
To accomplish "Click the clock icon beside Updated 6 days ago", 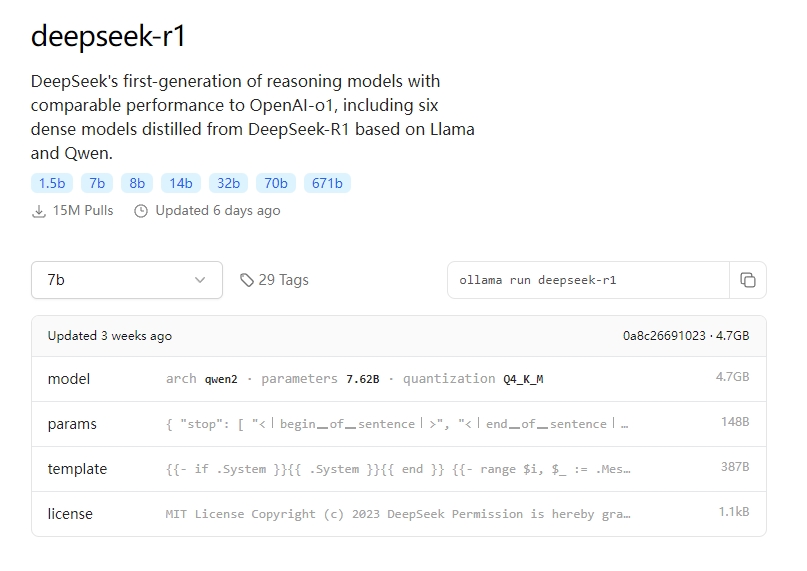I will tap(141, 211).
